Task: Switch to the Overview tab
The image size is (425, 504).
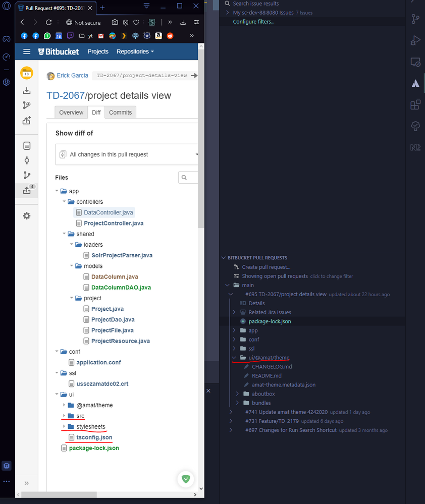Action: click(x=71, y=113)
